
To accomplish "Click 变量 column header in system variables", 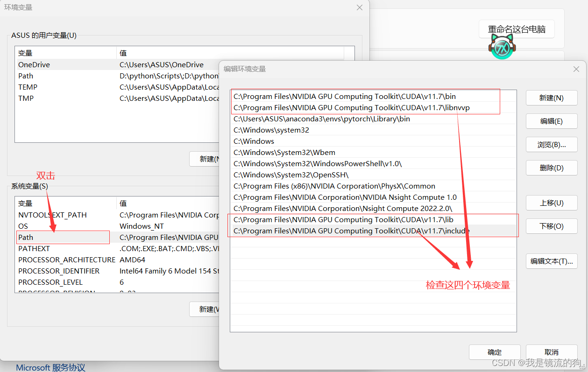I will coord(66,204).
